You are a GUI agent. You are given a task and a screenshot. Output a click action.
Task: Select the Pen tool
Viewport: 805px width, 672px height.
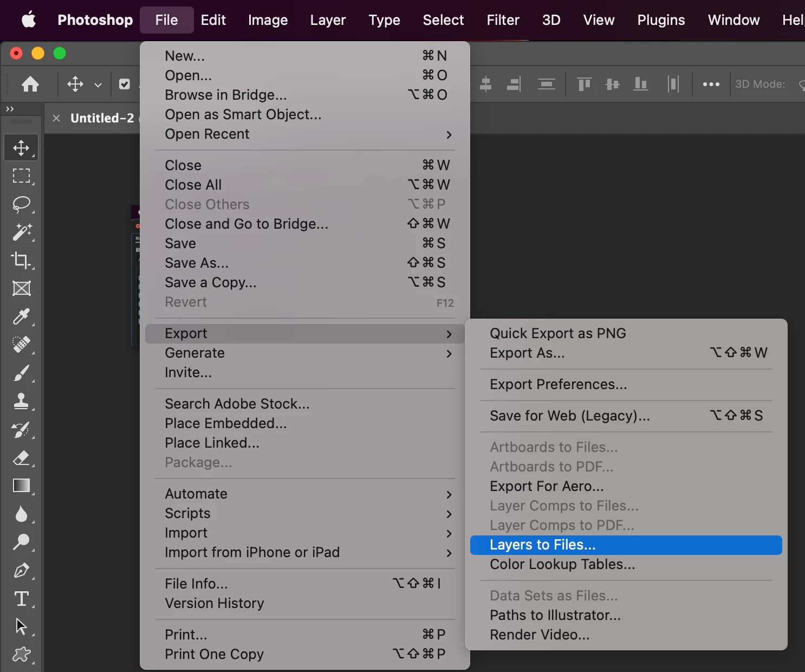point(21,570)
